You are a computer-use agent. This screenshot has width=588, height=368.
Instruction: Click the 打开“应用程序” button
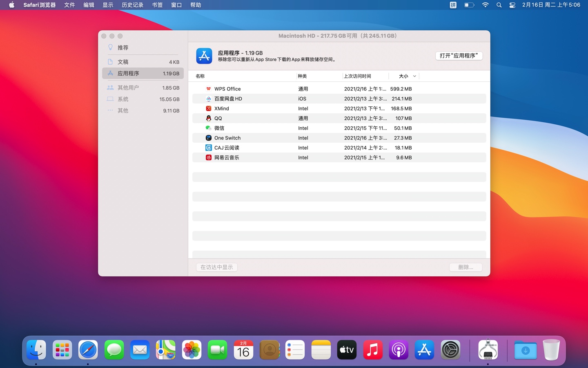[x=459, y=56]
